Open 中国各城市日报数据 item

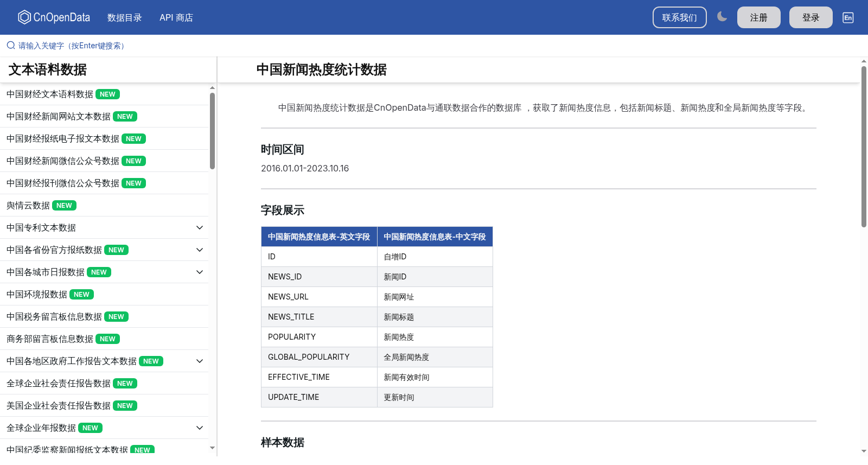point(46,272)
